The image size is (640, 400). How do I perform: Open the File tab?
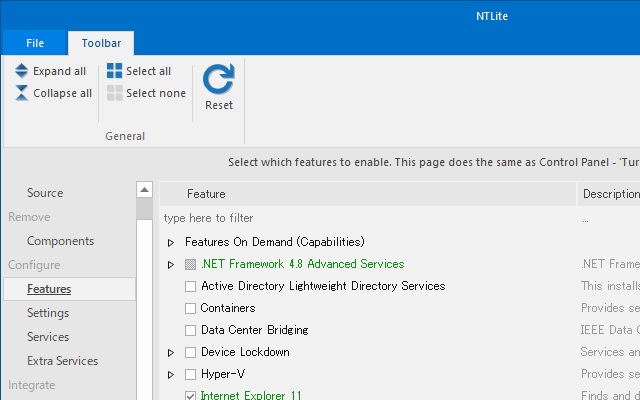(x=35, y=43)
